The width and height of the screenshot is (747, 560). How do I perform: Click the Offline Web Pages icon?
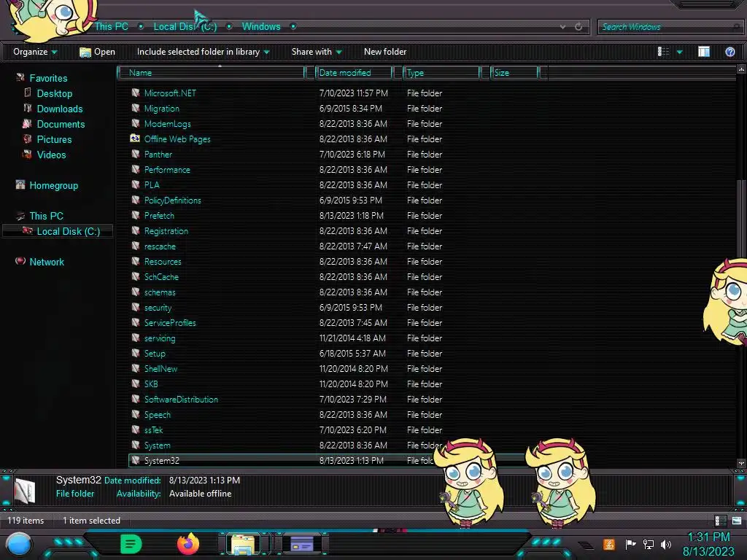pos(135,139)
